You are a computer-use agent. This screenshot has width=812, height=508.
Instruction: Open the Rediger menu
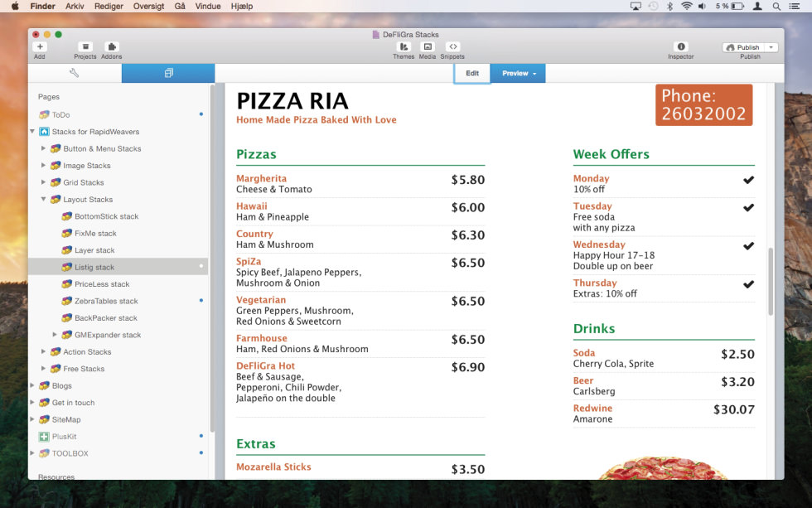[x=109, y=6]
